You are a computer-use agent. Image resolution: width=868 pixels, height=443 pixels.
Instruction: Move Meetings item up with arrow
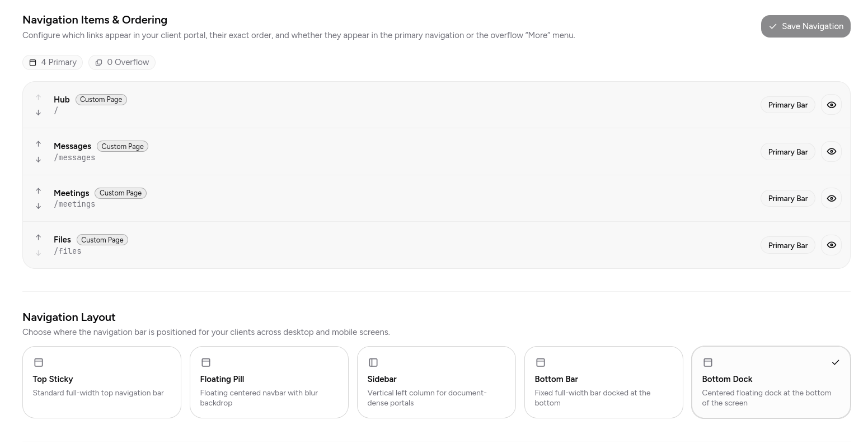coord(38,191)
